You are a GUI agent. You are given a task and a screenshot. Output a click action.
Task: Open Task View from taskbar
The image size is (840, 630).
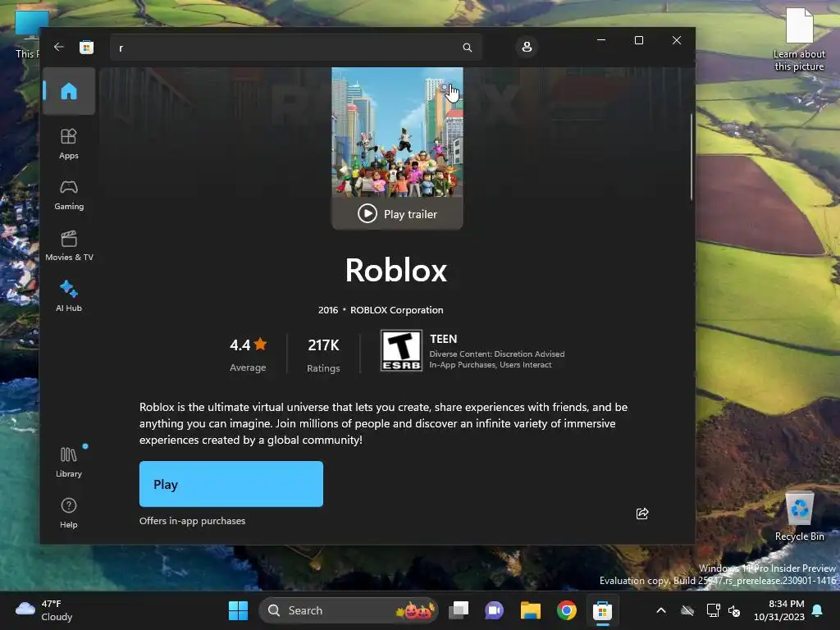[459, 610]
